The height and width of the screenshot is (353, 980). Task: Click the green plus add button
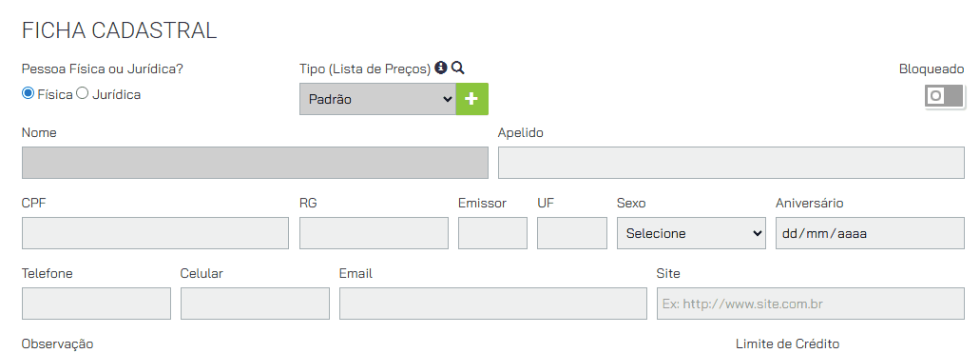click(x=471, y=99)
